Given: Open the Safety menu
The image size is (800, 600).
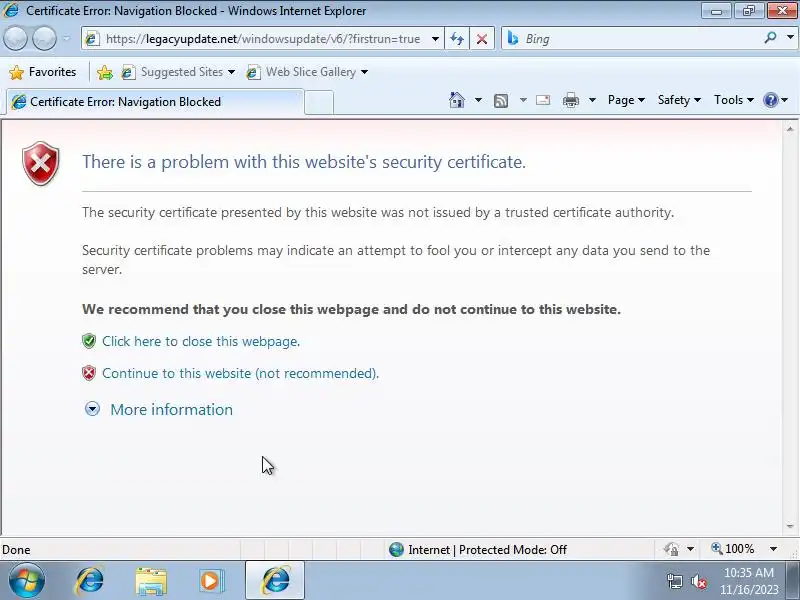Looking at the screenshot, I should (679, 100).
